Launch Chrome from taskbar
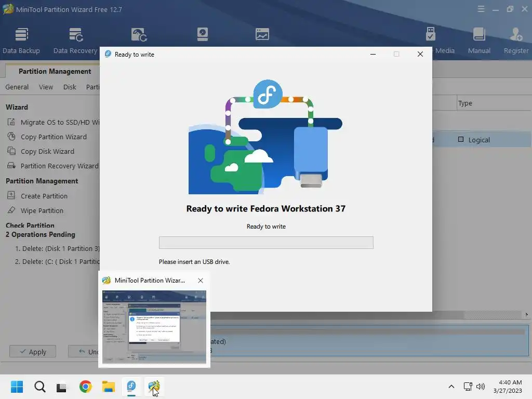Screen dimensions: 532x399 (x=86, y=387)
